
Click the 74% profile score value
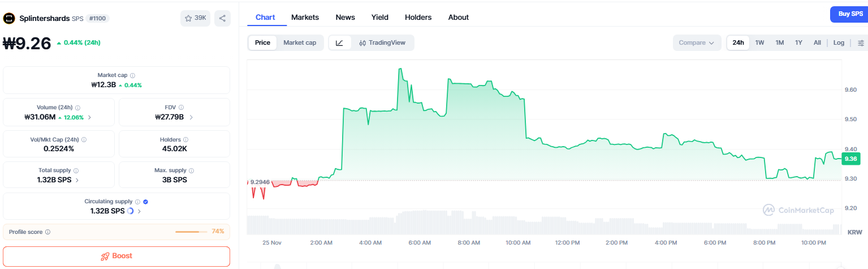click(x=218, y=231)
